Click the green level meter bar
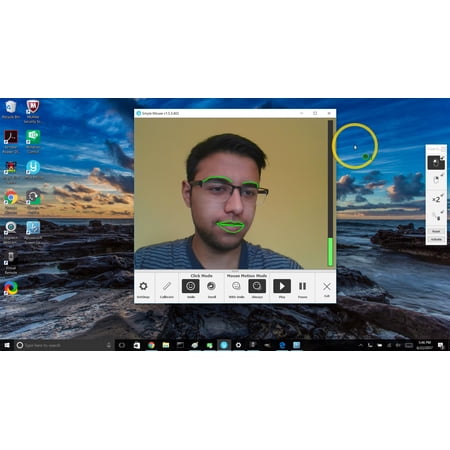This screenshot has height=450, width=450. [330, 252]
